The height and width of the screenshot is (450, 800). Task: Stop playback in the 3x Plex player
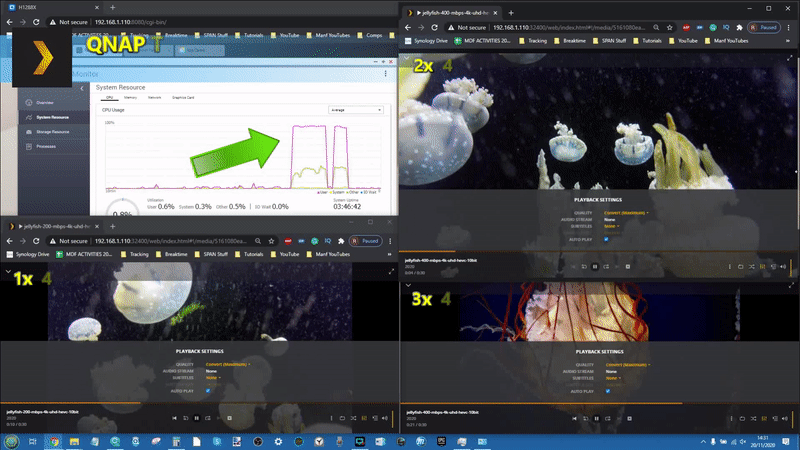[630, 418]
